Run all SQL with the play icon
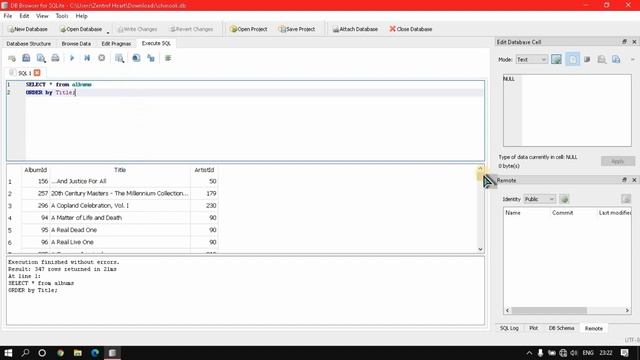640x360 pixels. (x=72, y=58)
